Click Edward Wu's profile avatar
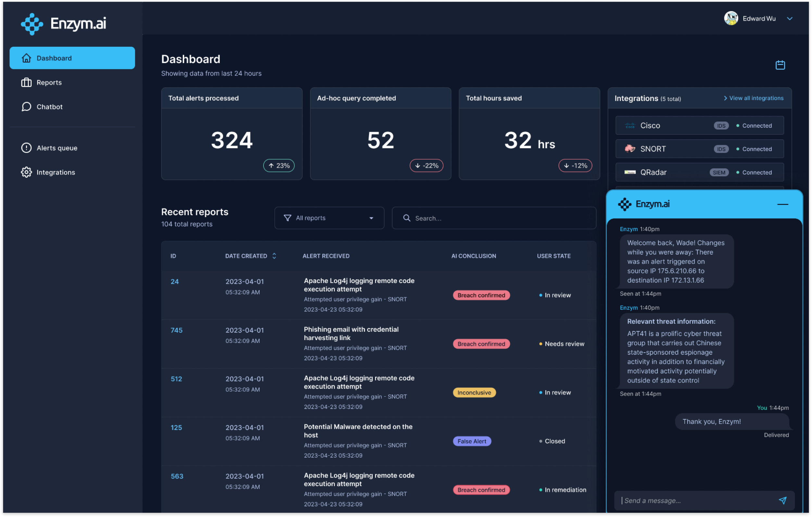The width and height of the screenshot is (812, 517). [x=731, y=18]
